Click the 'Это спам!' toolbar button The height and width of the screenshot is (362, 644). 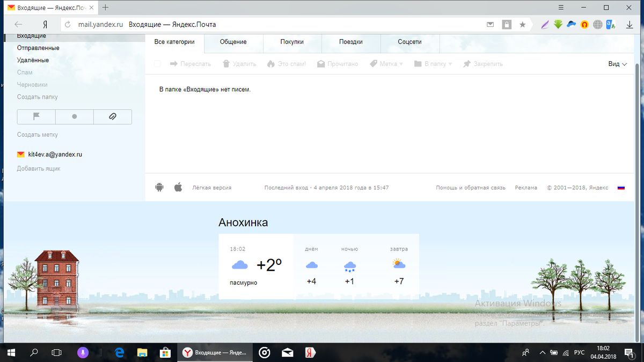[x=287, y=64]
